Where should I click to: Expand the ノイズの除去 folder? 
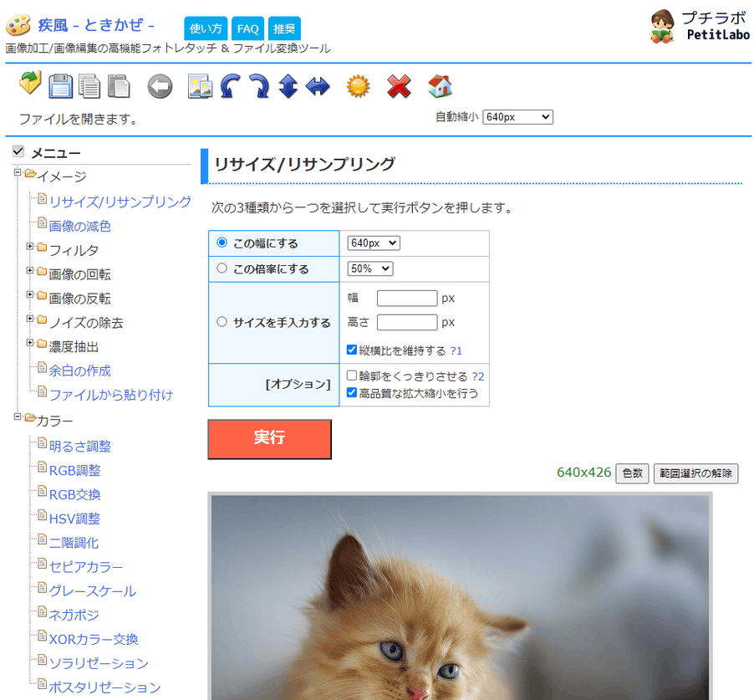coord(30,319)
